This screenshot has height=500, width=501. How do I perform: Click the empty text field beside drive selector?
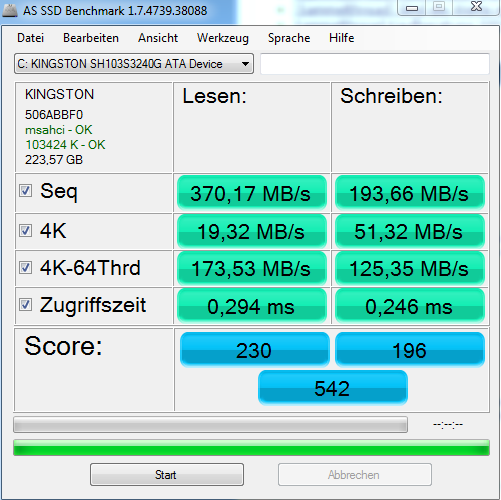tap(375, 64)
